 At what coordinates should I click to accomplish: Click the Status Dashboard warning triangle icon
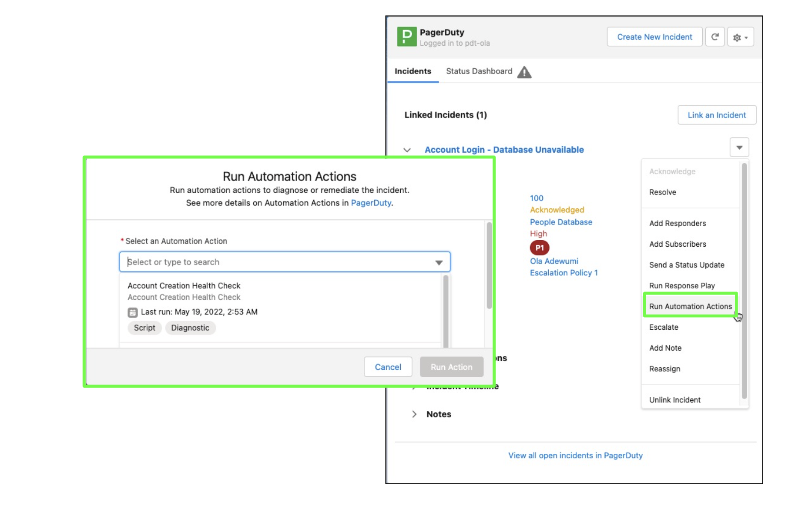click(x=524, y=72)
